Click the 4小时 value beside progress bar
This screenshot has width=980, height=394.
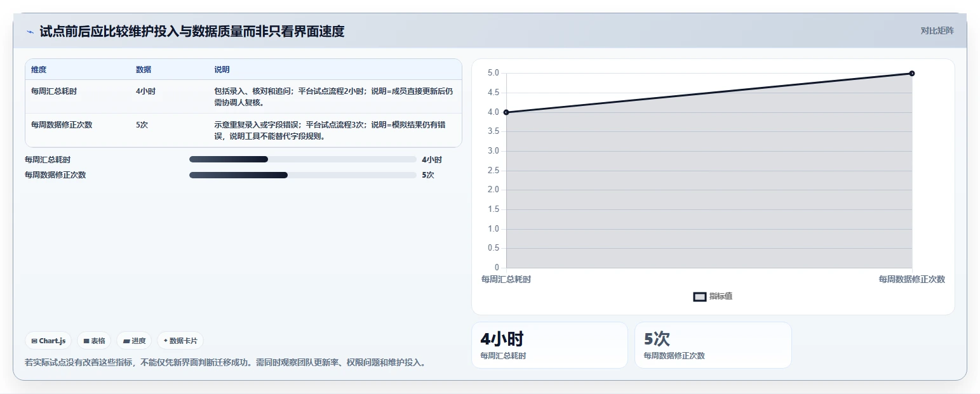click(432, 160)
